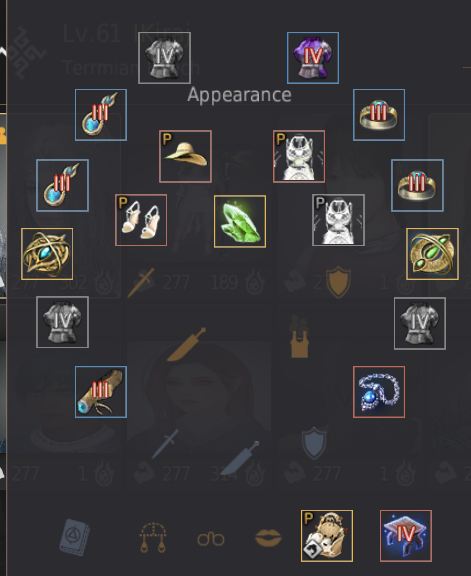Click the straw hat appearance item

click(x=185, y=156)
